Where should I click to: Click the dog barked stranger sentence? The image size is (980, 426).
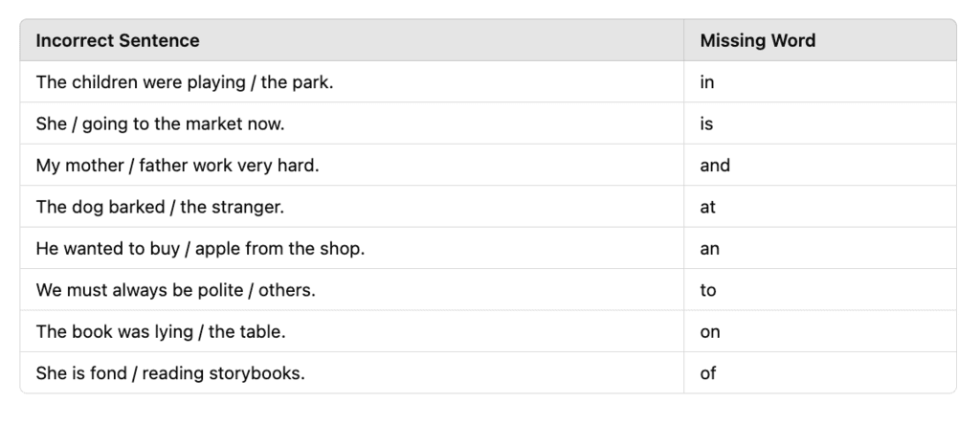[x=160, y=207]
